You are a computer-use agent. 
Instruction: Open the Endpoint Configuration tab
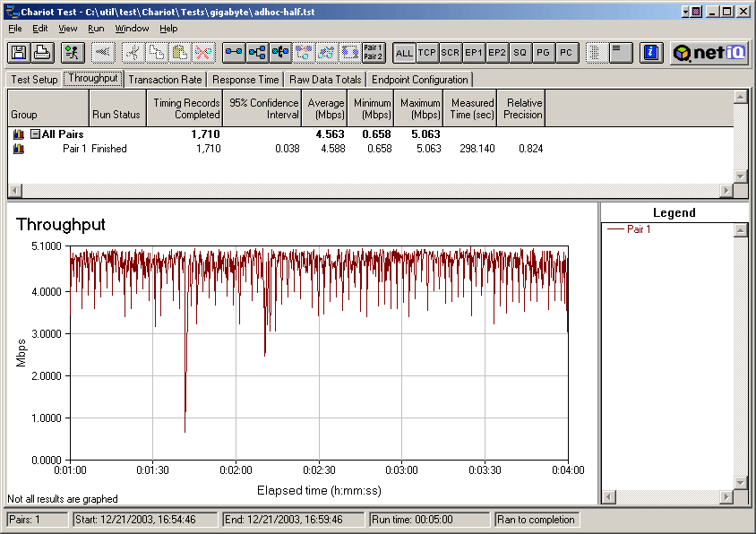(420, 80)
